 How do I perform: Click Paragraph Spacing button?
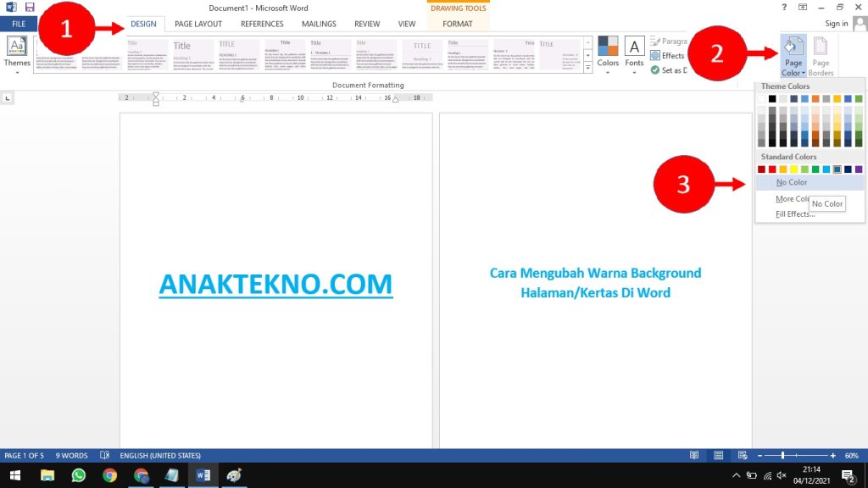point(669,41)
